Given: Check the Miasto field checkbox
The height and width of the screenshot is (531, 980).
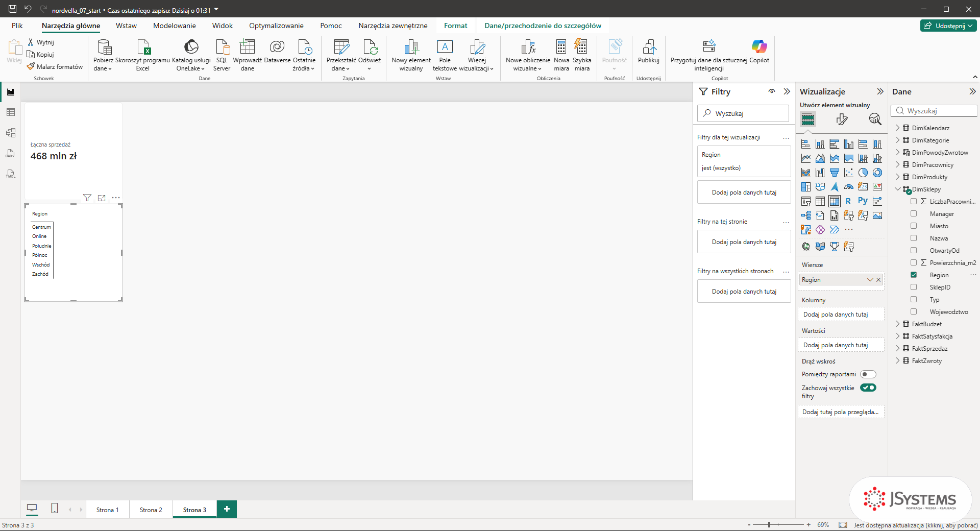Looking at the screenshot, I should pos(914,226).
